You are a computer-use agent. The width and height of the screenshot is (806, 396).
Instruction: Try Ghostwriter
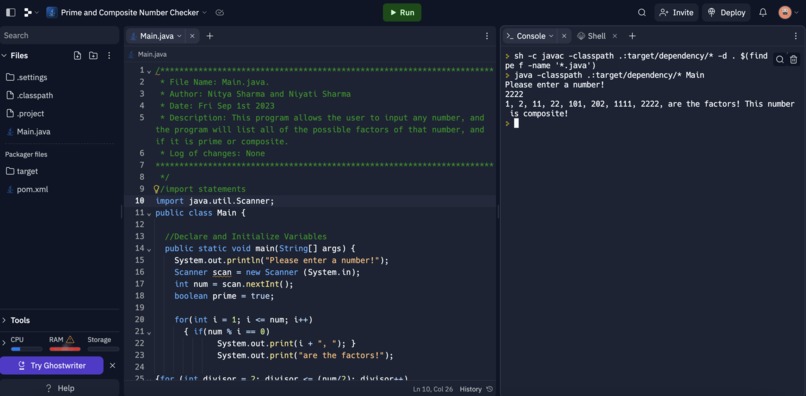point(51,366)
